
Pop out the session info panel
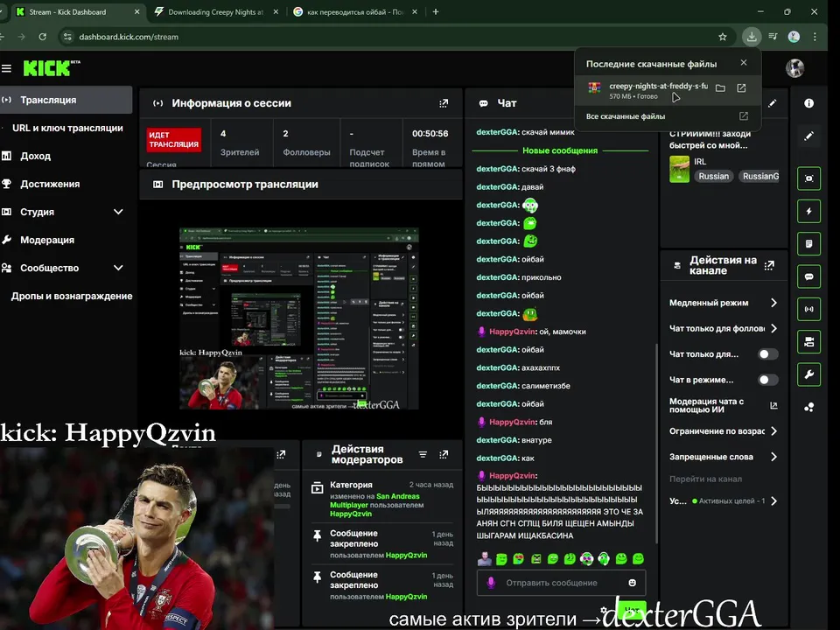click(444, 103)
